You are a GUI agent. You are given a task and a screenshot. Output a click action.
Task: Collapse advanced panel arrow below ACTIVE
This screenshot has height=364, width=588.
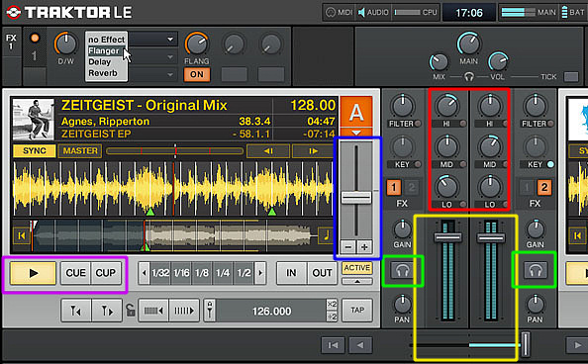(357, 281)
